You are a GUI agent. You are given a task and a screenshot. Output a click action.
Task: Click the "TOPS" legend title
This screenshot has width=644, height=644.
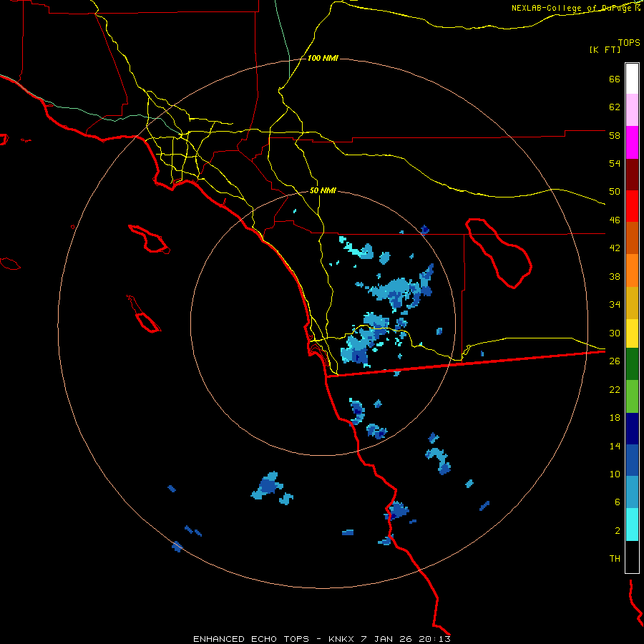tap(629, 43)
